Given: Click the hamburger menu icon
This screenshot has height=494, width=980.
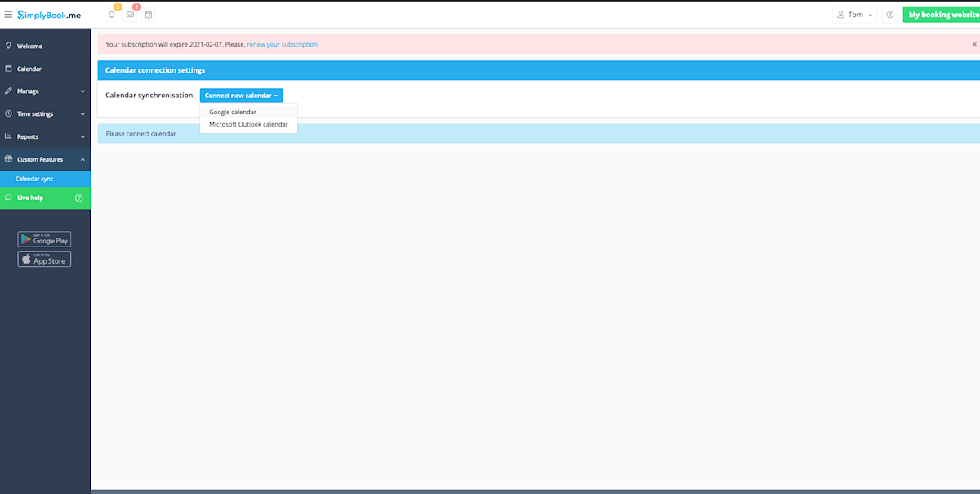Looking at the screenshot, I should [x=8, y=13].
